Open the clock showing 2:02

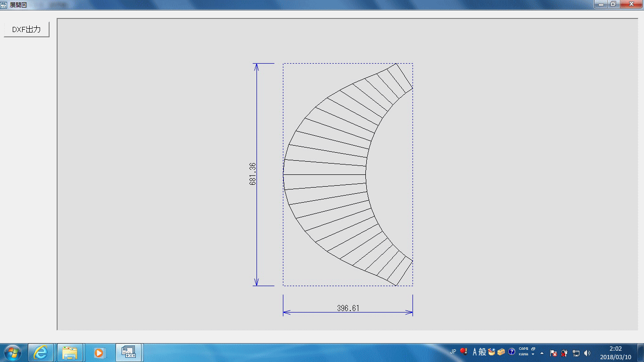[x=615, y=353]
